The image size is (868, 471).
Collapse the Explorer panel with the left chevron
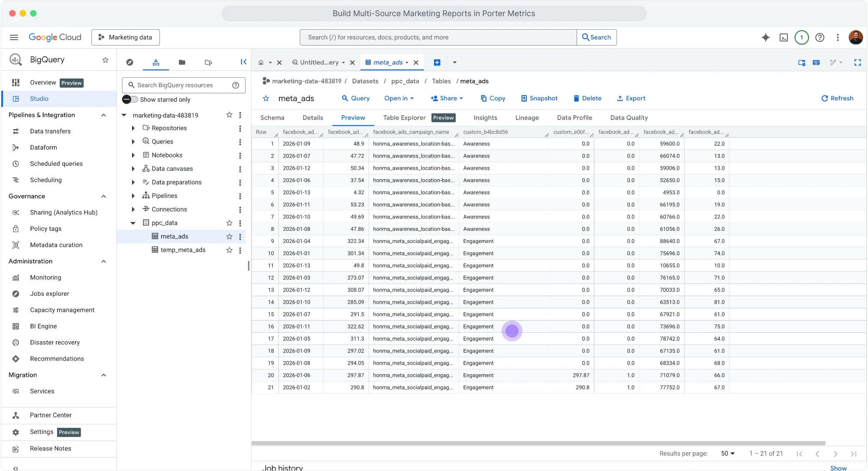tap(244, 62)
